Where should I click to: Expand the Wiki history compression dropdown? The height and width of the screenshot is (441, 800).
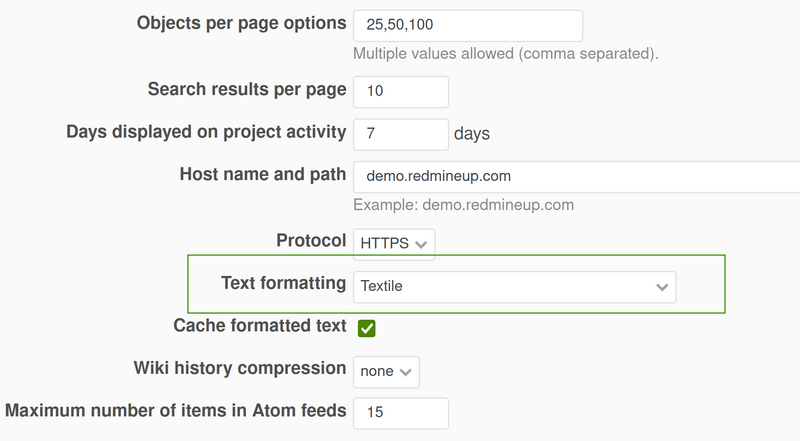(x=386, y=371)
